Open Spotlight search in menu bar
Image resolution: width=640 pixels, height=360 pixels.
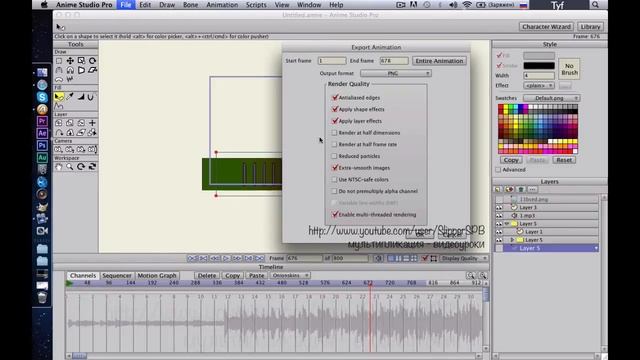[596, 5]
